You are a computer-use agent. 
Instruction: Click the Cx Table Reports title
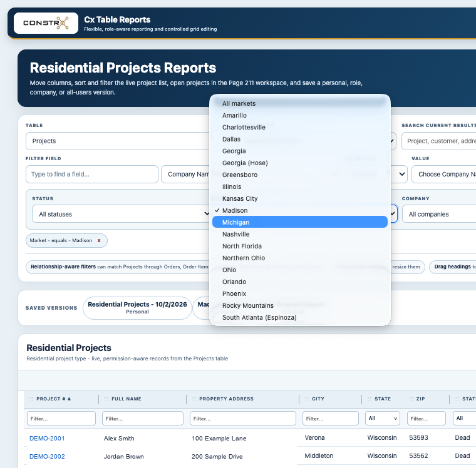(x=117, y=20)
